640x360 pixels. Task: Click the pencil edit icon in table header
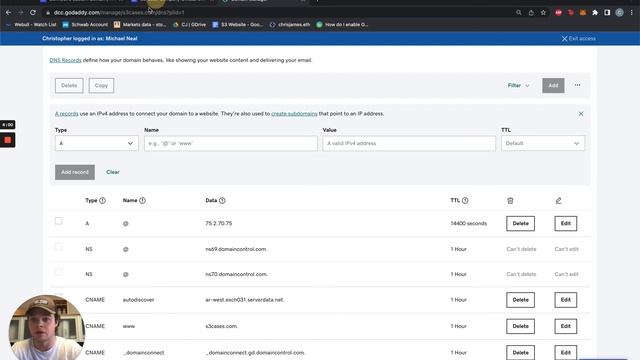click(558, 200)
